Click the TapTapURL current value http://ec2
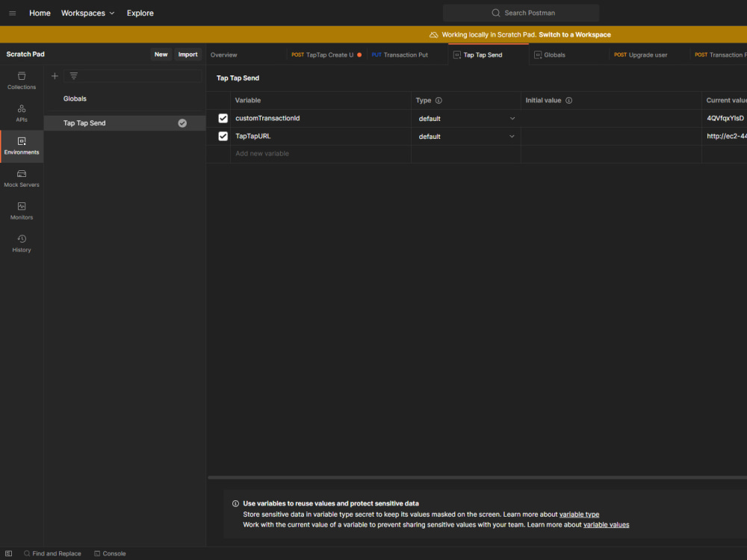 [x=727, y=136]
